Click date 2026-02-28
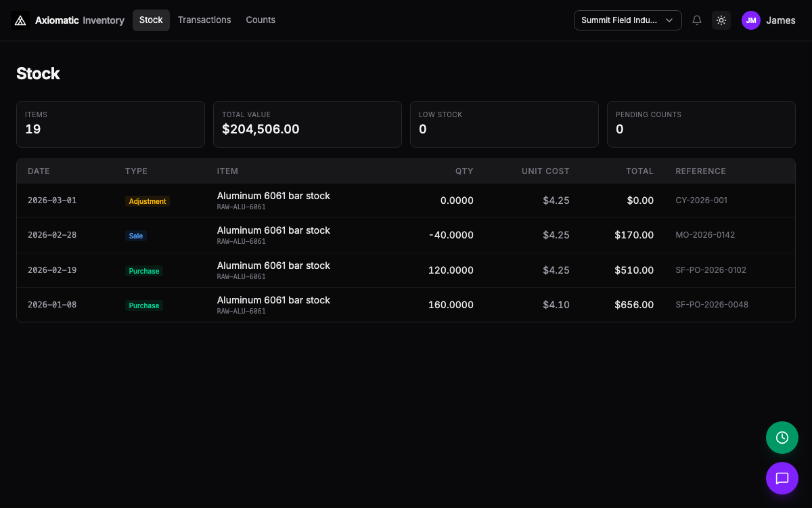 coord(52,235)
